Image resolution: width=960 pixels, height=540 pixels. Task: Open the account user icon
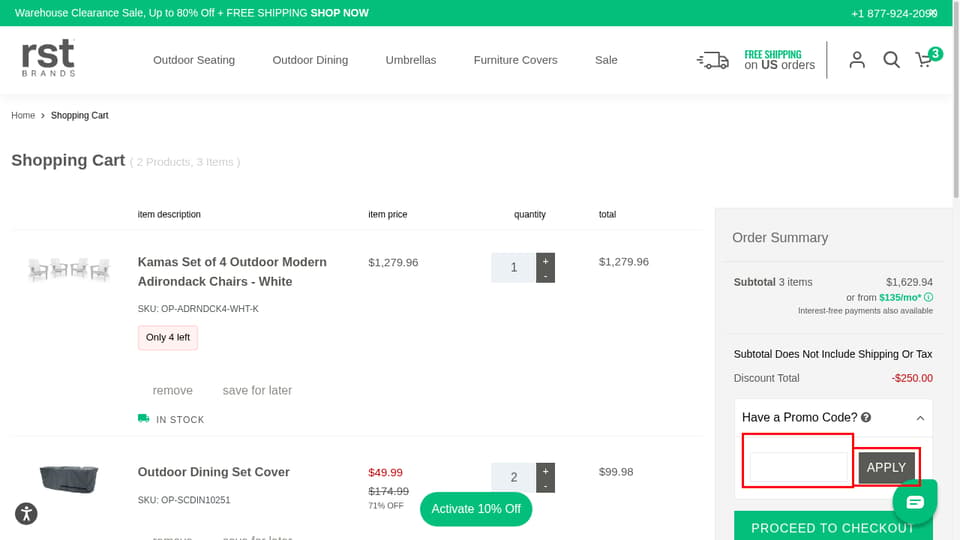coord(857,59)
